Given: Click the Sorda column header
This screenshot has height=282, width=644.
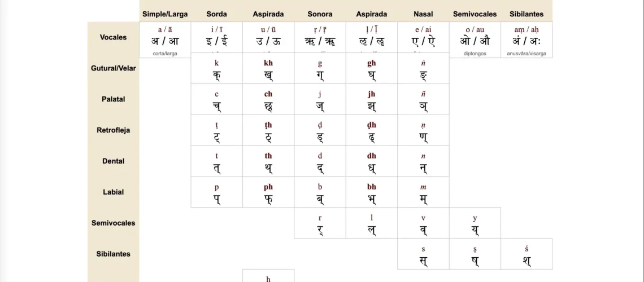Looking at the screenshot, I should 216,14.
